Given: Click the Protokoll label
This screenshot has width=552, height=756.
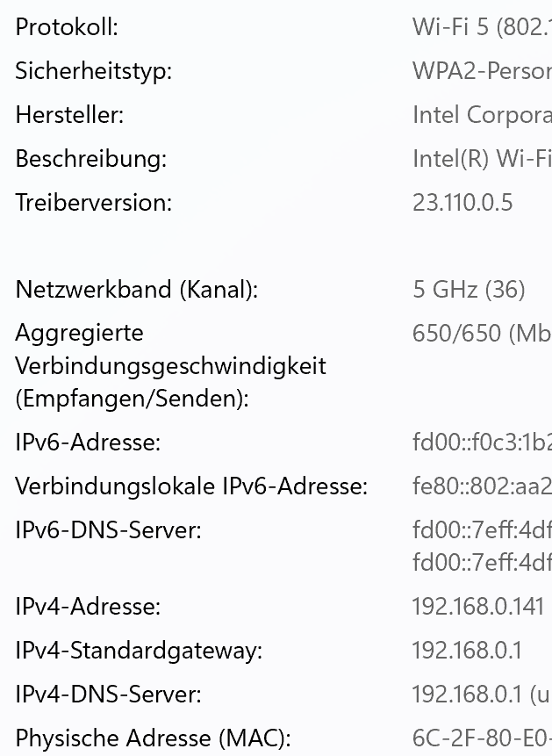Looking at the screenshot, I should (x=67, y=27).
